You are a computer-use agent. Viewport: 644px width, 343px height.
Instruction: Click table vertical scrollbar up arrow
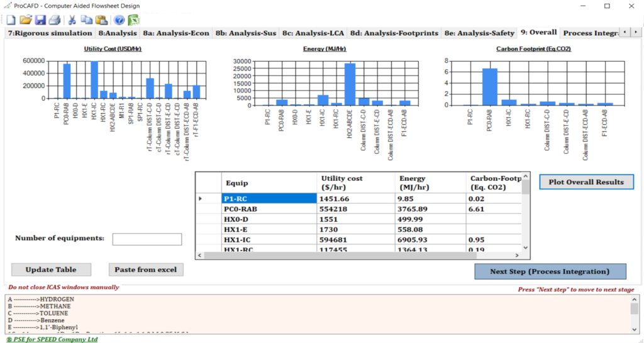(x=526, y=177)
